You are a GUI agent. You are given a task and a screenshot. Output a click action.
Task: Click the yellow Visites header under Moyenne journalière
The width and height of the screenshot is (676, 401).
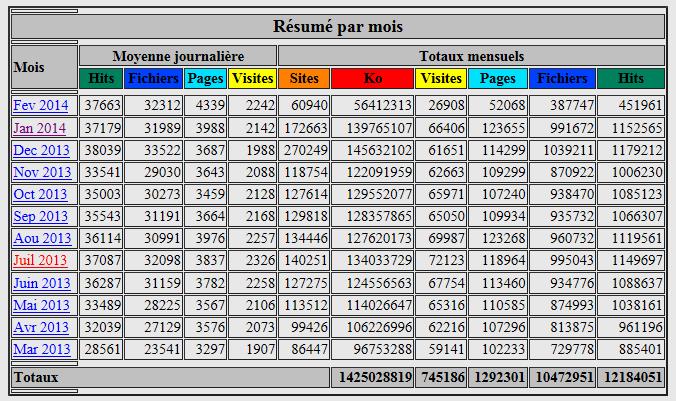(252, 78)
